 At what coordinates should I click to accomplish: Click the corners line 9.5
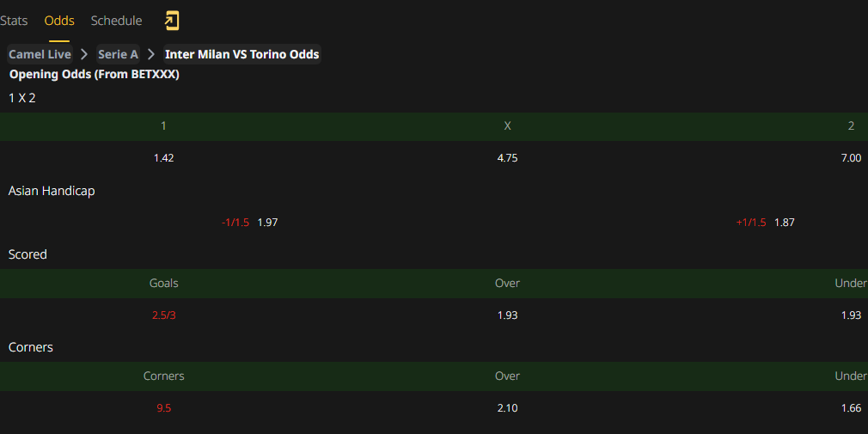pos(164,408)
